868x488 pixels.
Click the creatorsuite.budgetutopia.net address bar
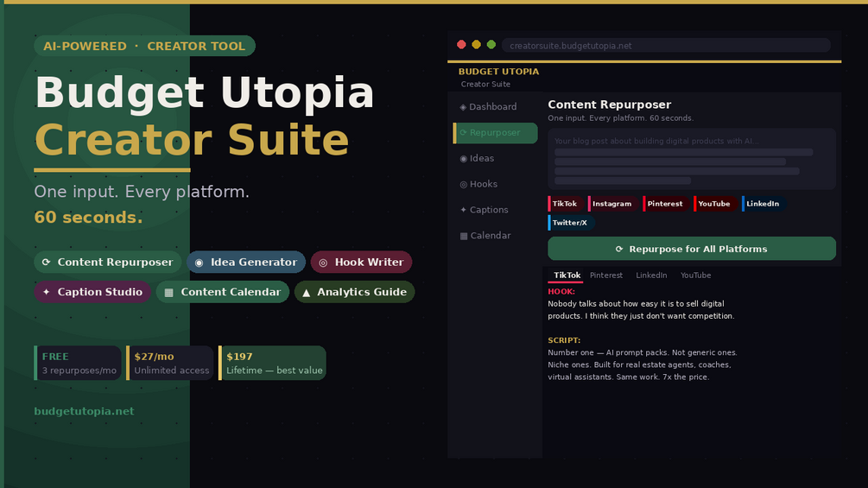click(667, 46)
